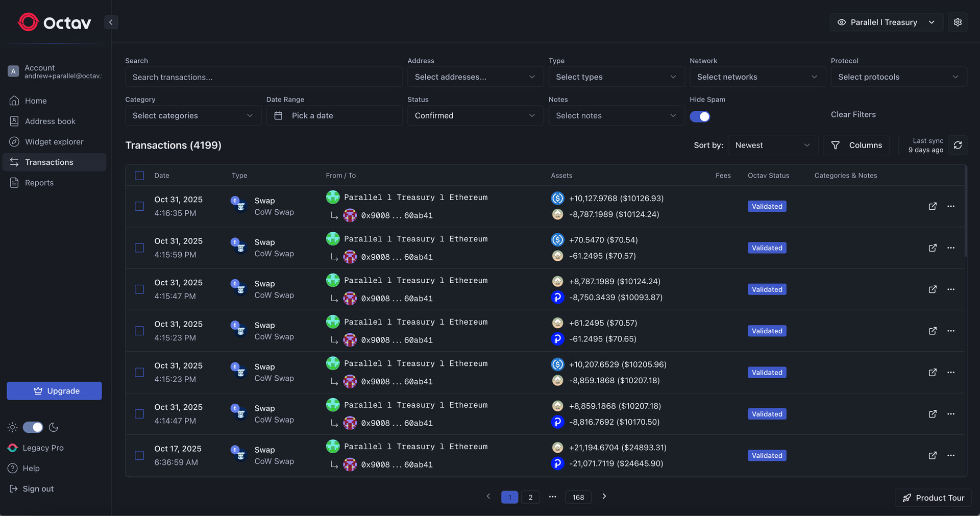Open the Select notes dropdown

coord(617,116)
